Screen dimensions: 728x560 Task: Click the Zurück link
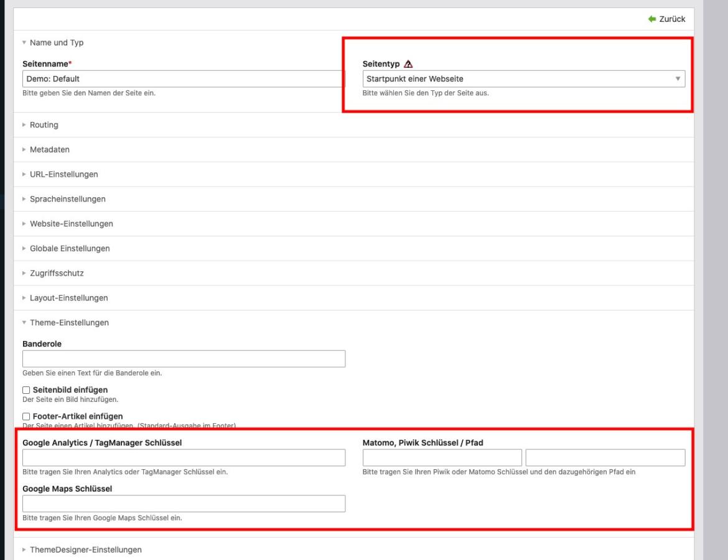(672, 19)
